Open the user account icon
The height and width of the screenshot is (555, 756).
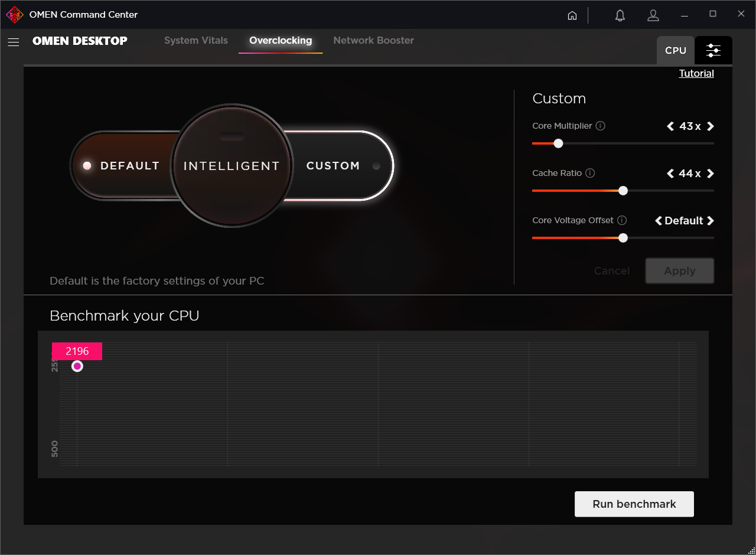(653, 15)
